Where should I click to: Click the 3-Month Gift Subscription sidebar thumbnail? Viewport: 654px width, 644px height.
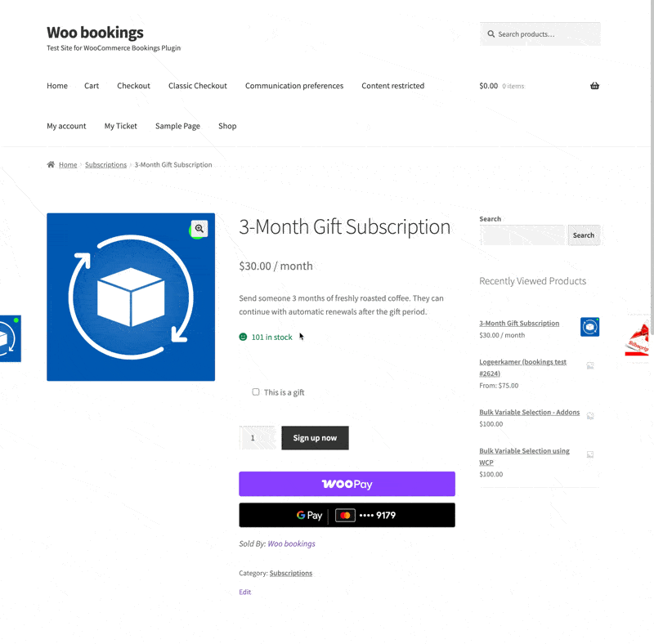pos(589,327)
